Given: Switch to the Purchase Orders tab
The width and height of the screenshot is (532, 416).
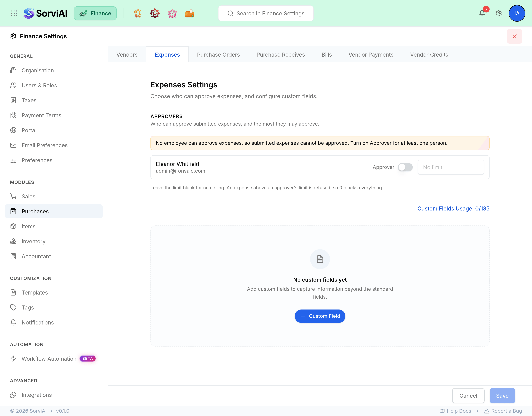Looking at the screenshot, I should click(218, 55).
